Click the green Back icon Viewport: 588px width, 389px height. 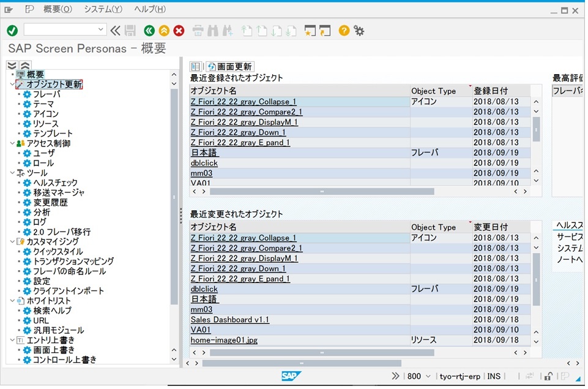coord(149,31)
